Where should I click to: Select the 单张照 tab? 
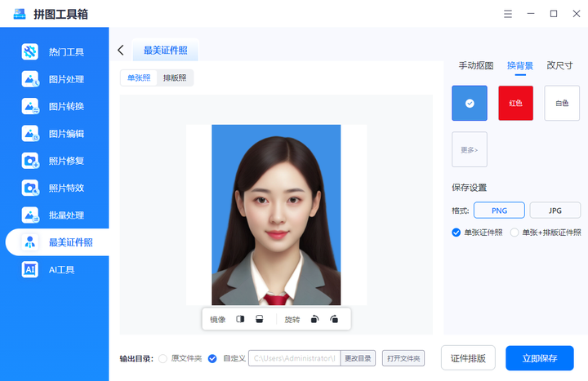click(x=139, y=78)
